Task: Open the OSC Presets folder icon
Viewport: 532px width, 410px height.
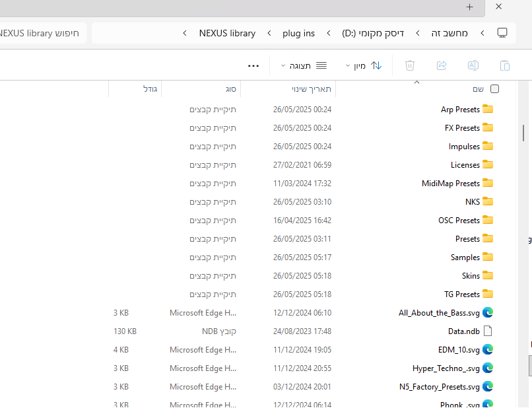Action: (488, 220)
